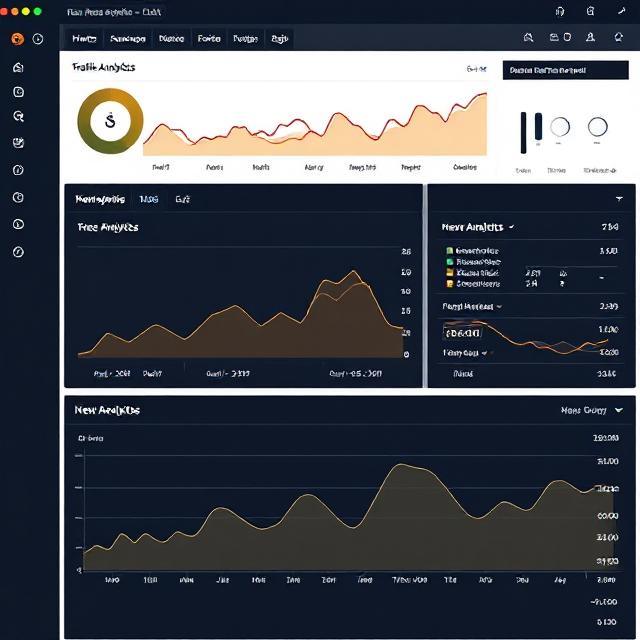Screen dimensions: 640x640
Task: Click the donut chart with dollar symbol
Action: point(110,122)
